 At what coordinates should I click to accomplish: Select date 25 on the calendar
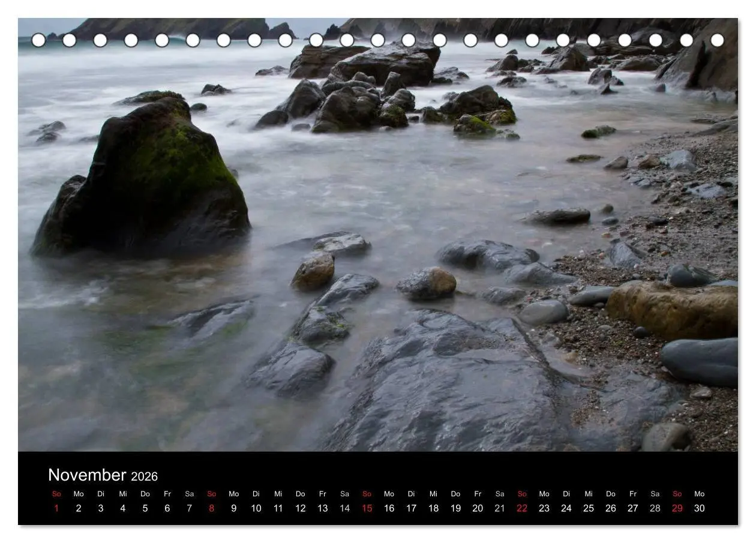point(589,508)
